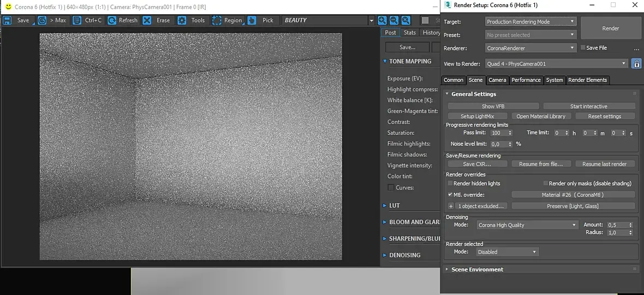Image resolution: width=644 pixels, height=295 pixels.
Task: Click the Refresh icon in the VFB
Action: tap(112, 20)
